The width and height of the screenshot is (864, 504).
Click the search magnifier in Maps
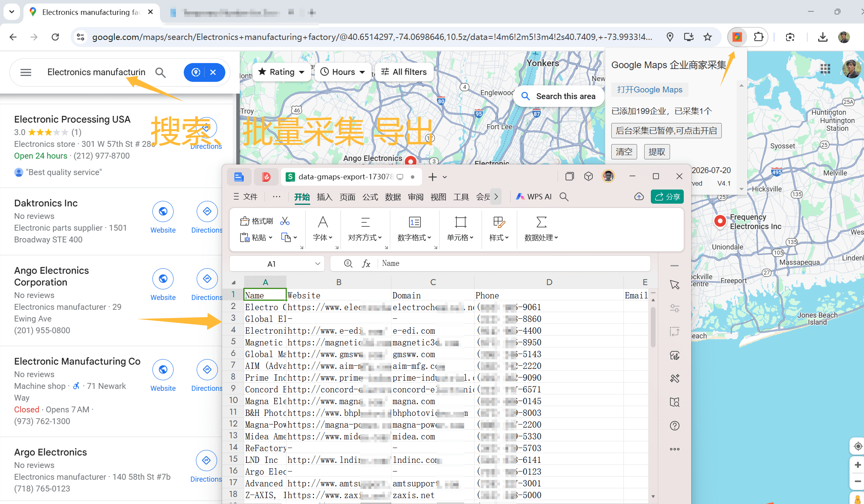point(160,72)
